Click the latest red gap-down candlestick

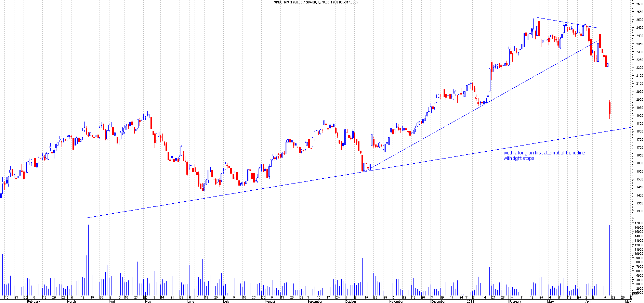pos(609,108)
